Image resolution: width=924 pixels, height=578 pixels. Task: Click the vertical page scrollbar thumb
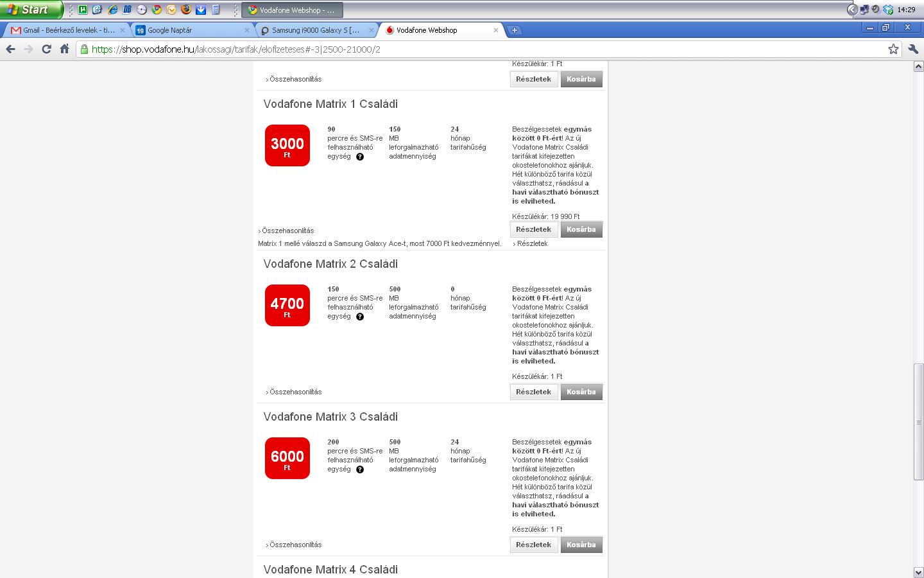point(918,422)
